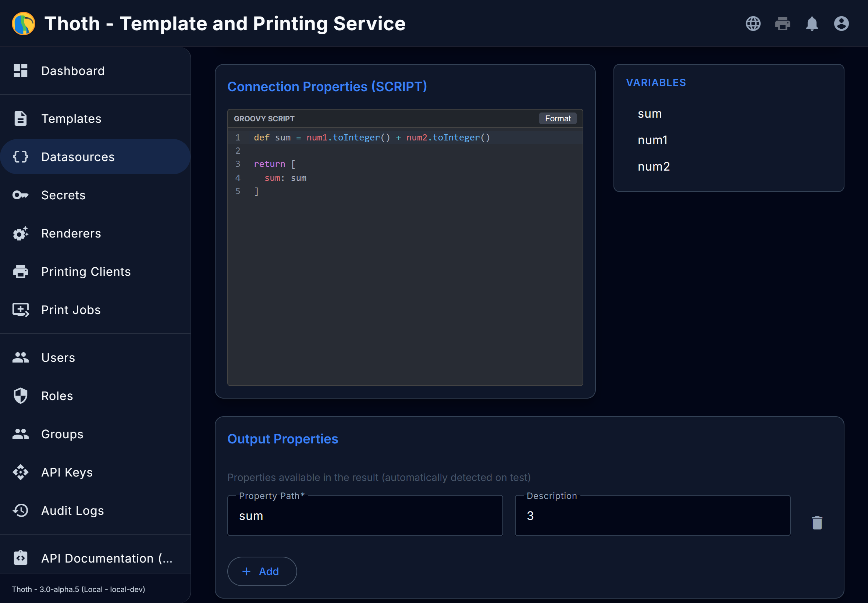This screenshot has height=603, width=868.
Task: Click the printer icon in header
Action: coord(782,24)
